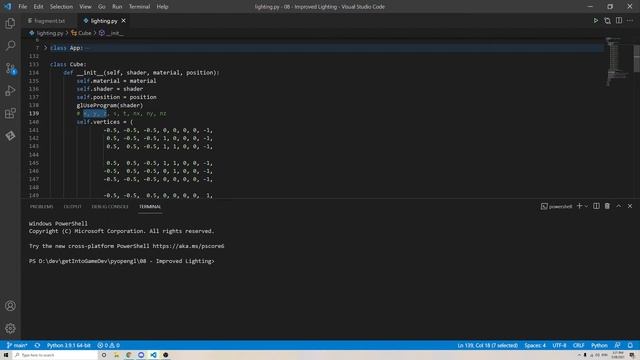Open notifications bell in status bar
This screenshot has width=640, height=360.
pyautogui.click(x=630, y=345)
